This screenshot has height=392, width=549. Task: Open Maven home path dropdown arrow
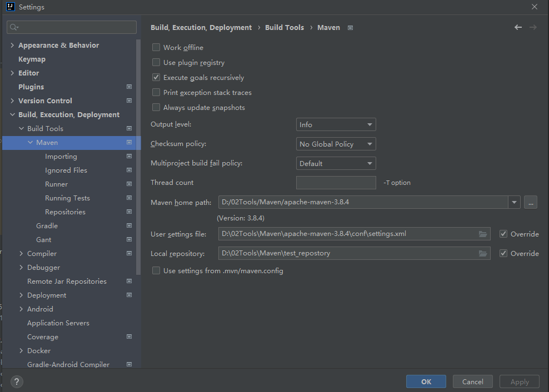[x=514, y=202]
